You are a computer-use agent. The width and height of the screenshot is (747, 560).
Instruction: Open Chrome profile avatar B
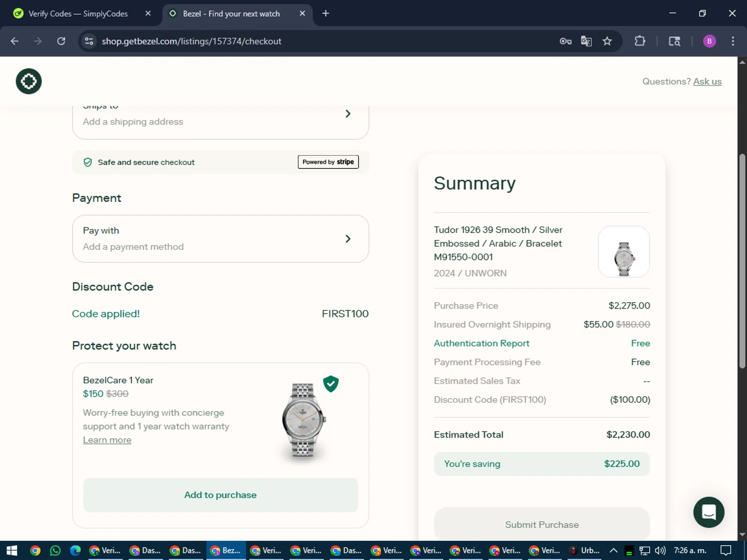pos(709,41)
